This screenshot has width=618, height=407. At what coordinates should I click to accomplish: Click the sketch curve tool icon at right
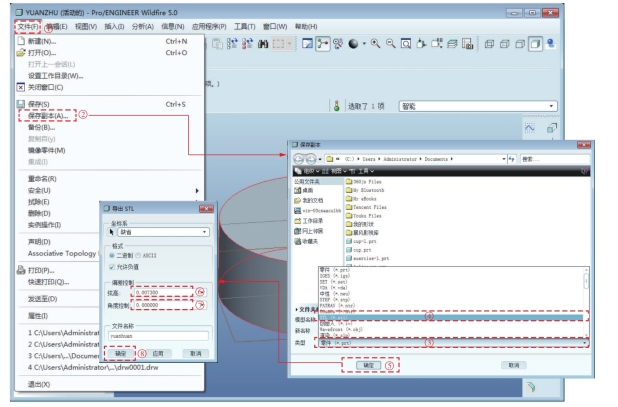530,128
